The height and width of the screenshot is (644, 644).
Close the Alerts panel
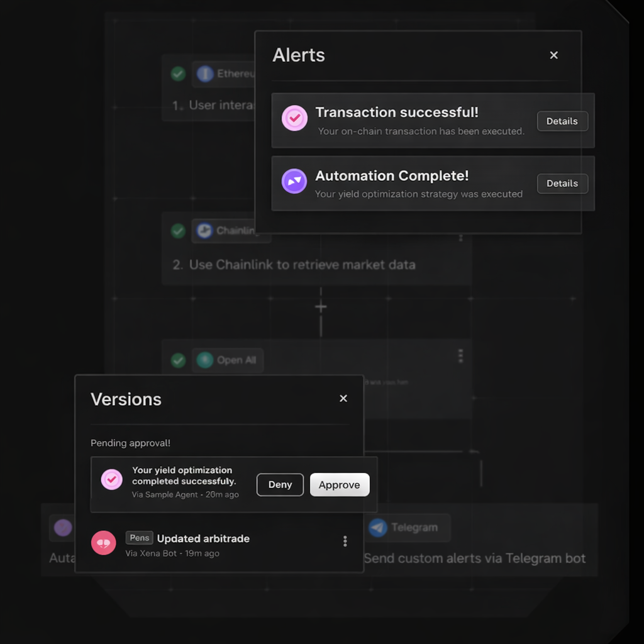pyautogui.click(x=554, y=55)
